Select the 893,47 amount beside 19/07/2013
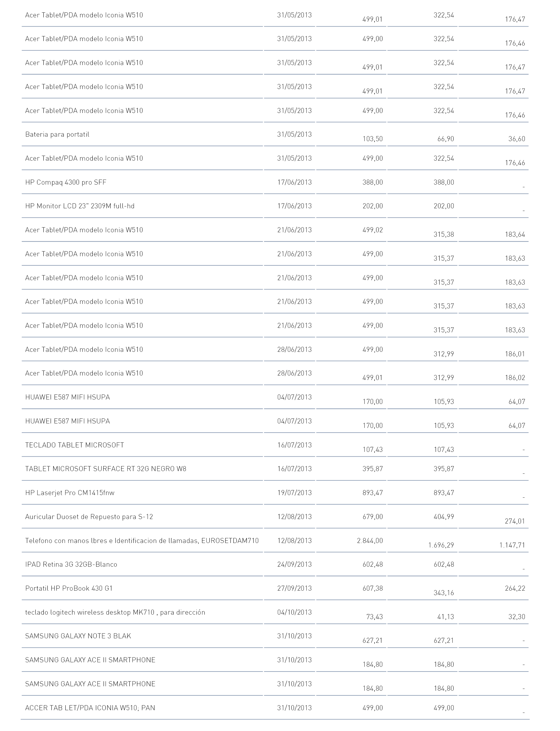The image size is (560, 731). coord(373,493)
